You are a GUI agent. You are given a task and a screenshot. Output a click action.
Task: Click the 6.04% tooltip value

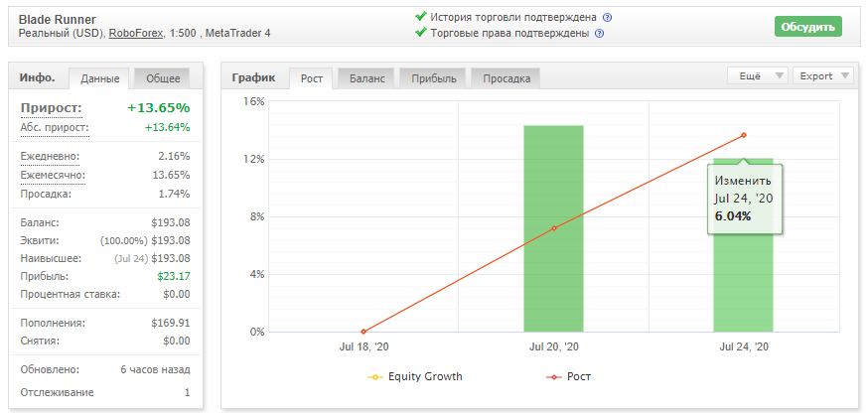[733, 216]
